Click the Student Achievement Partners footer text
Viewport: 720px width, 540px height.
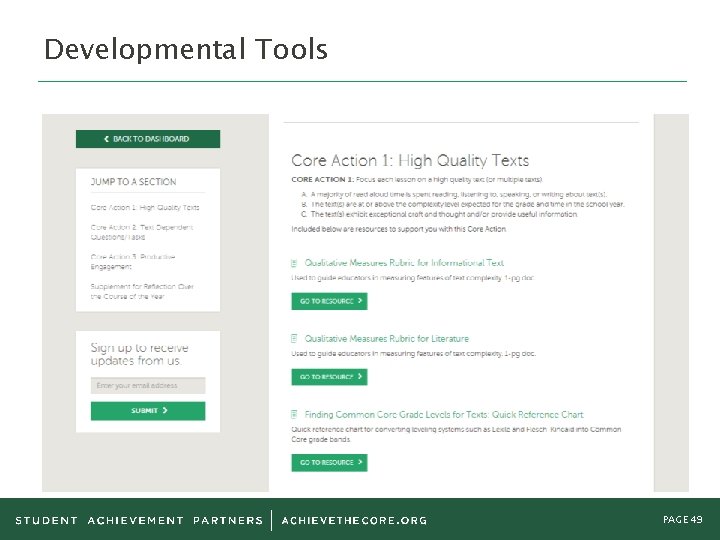coord(139,521)
